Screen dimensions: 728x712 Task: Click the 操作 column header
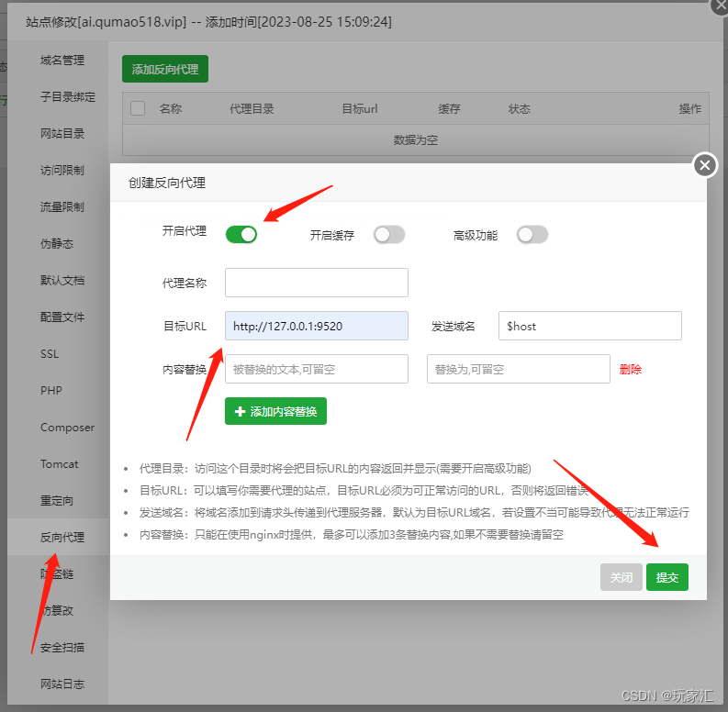pyautogui.click(x=690, y=109)
